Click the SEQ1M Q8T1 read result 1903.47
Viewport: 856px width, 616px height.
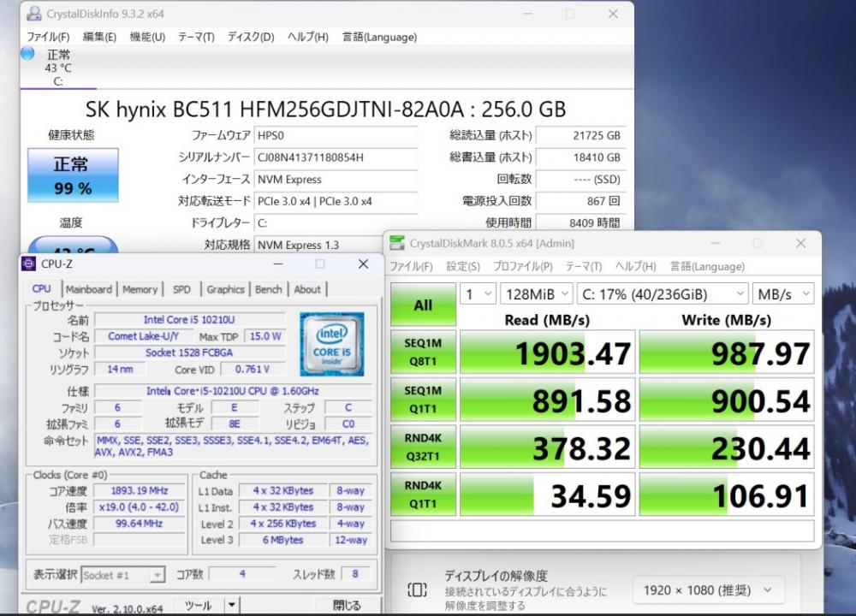click(548, 352)
